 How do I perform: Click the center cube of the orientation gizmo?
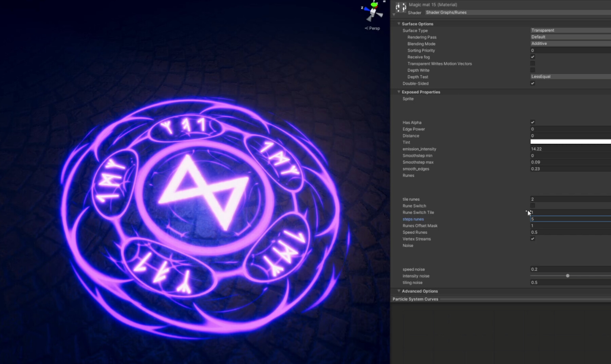(373, 12)
